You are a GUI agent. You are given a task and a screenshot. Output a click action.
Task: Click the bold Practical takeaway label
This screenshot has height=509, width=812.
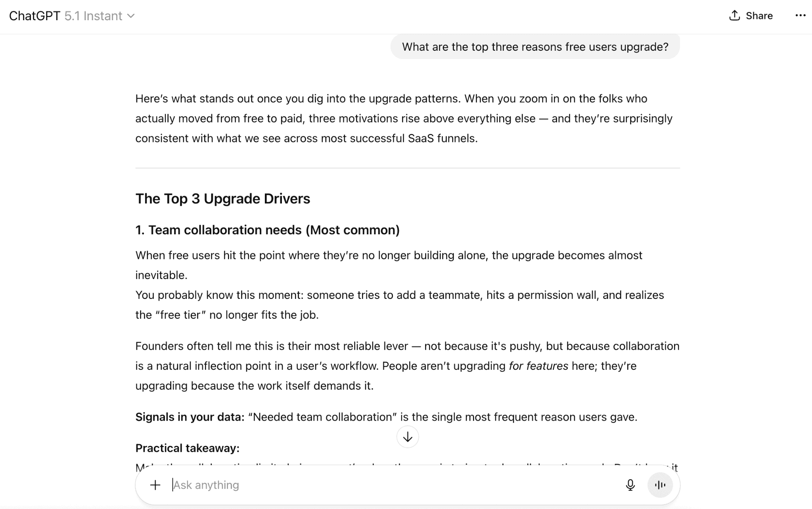click(x=187, y=448)
